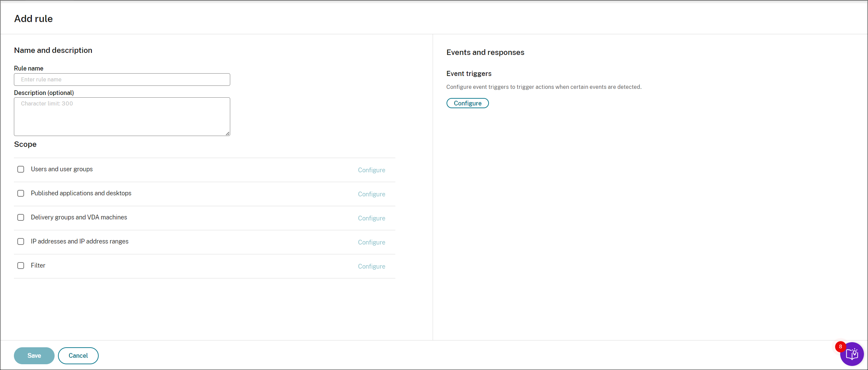Click the Scope section heading
Image resolution: width=868 pixels, height=370 pixels.
[x=25, y=144]
